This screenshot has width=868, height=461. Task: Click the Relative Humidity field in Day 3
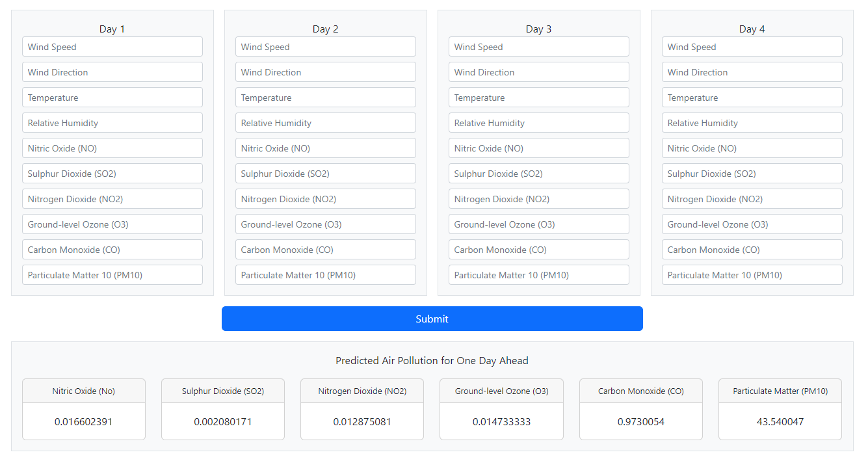538,122
